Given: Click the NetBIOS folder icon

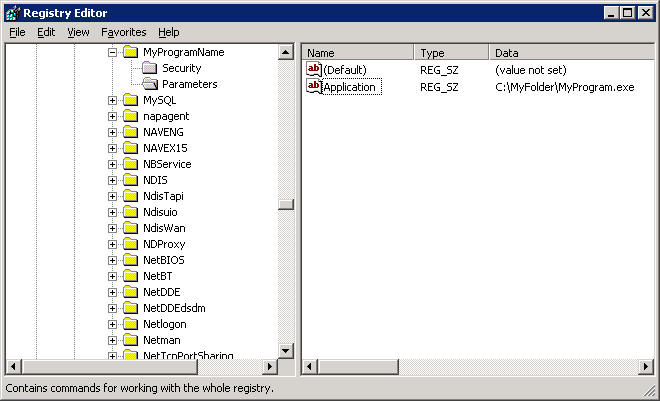Looking at the screenshot, I should coord(130,260).
